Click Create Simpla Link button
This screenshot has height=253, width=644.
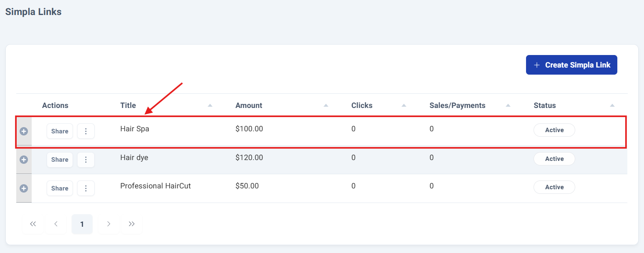(x=571, y=65)
